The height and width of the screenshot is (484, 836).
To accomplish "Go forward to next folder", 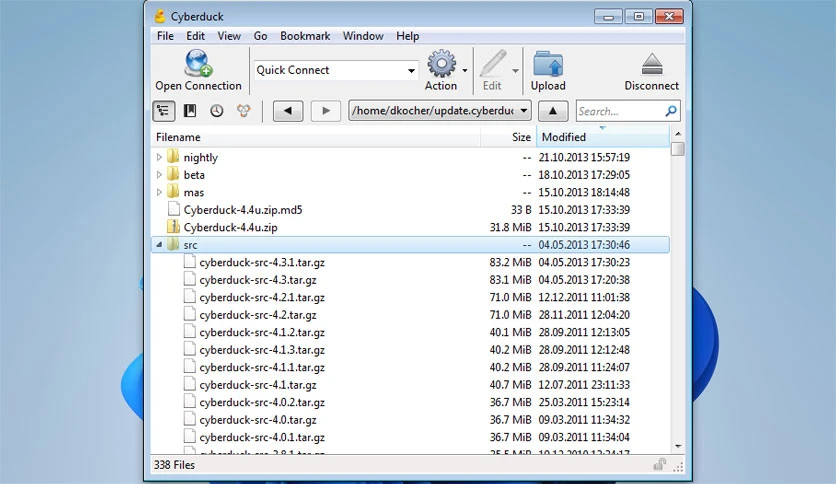I will (326, 111).
